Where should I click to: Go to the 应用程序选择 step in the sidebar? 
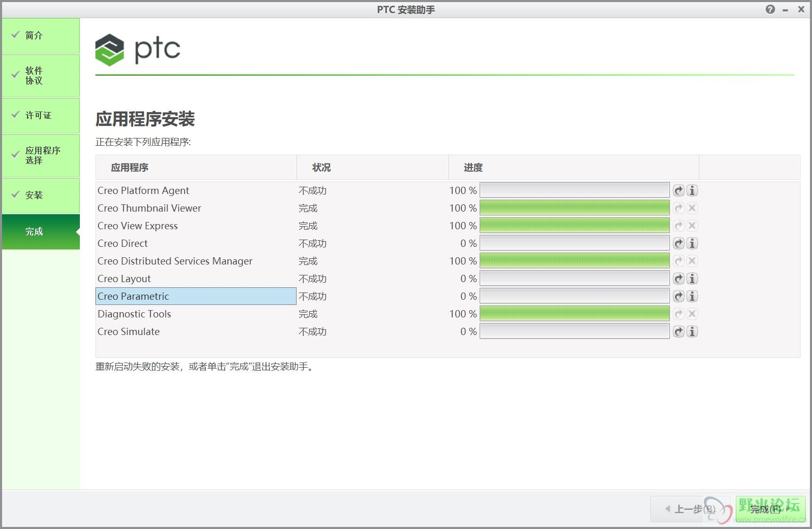pyautogui.click(x=41, y=156)
